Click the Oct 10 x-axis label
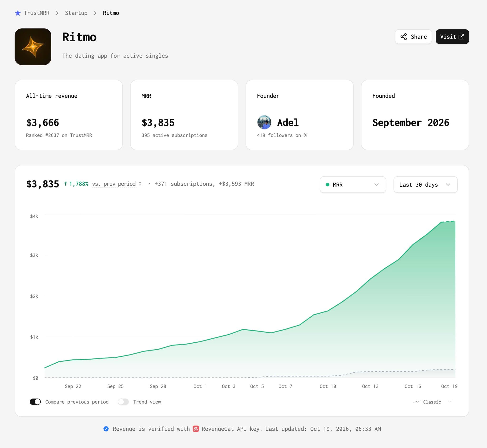The width and height of the screenshot is (487, 448). [327, 386]
